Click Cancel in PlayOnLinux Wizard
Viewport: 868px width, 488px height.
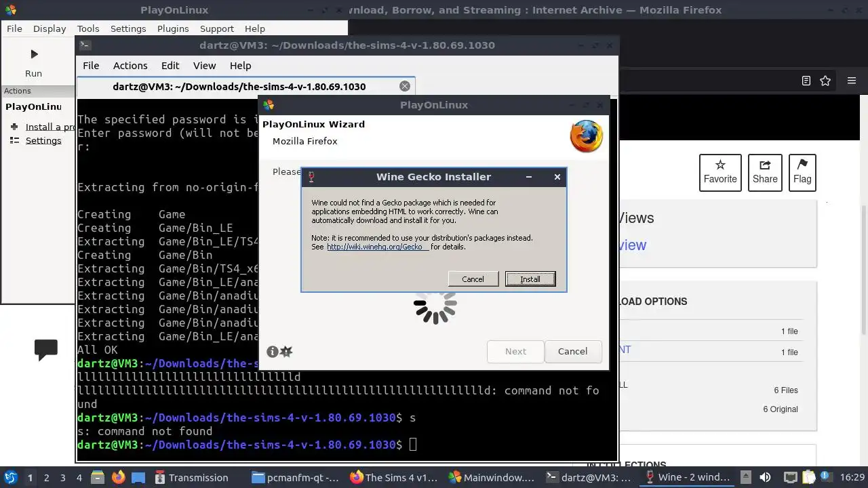click(573, 351)
